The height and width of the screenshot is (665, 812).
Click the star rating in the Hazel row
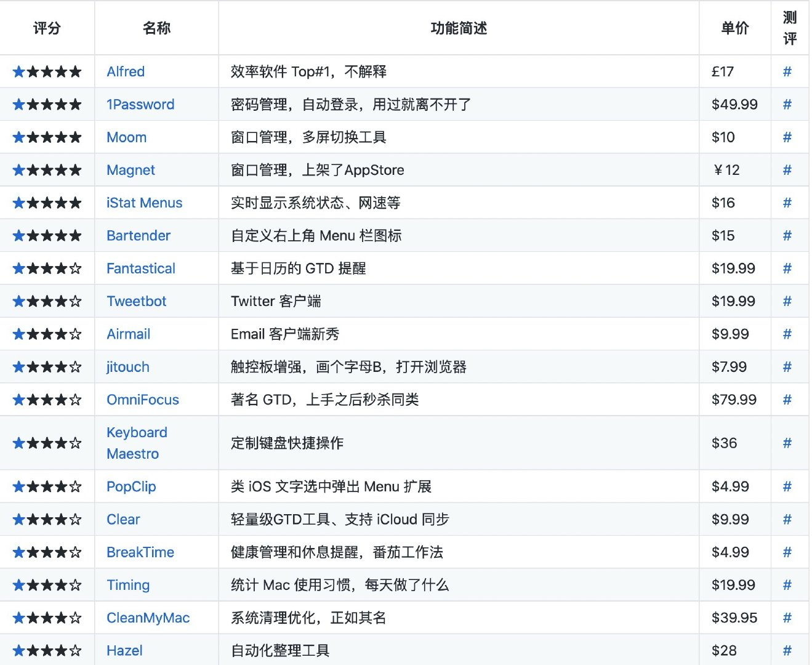[x=47, y=650]
